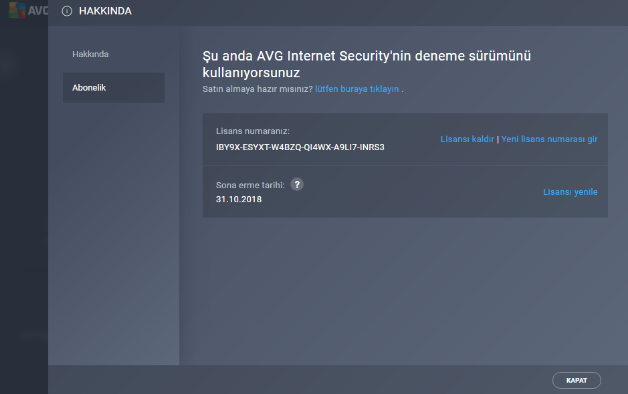Click the expiration date 31.10.2018
This screenshot has height=394, width=628.
pos(239,199)
